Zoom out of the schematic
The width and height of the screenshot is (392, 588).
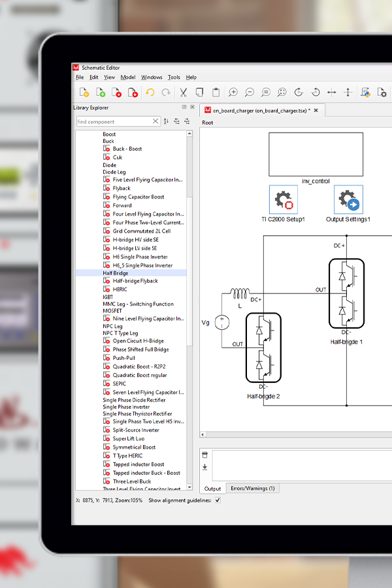pos(250,92)
